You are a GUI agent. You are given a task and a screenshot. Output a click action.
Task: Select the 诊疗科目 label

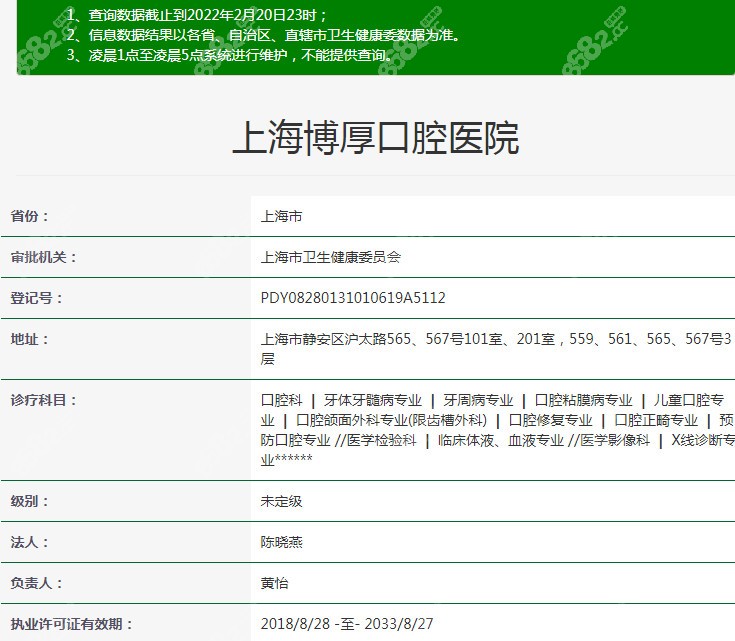(44, 400)
